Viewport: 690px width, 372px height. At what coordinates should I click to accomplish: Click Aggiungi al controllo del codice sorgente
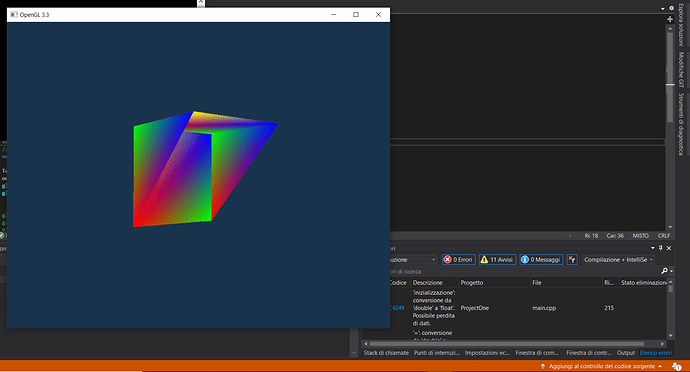(x=602, y=366)
